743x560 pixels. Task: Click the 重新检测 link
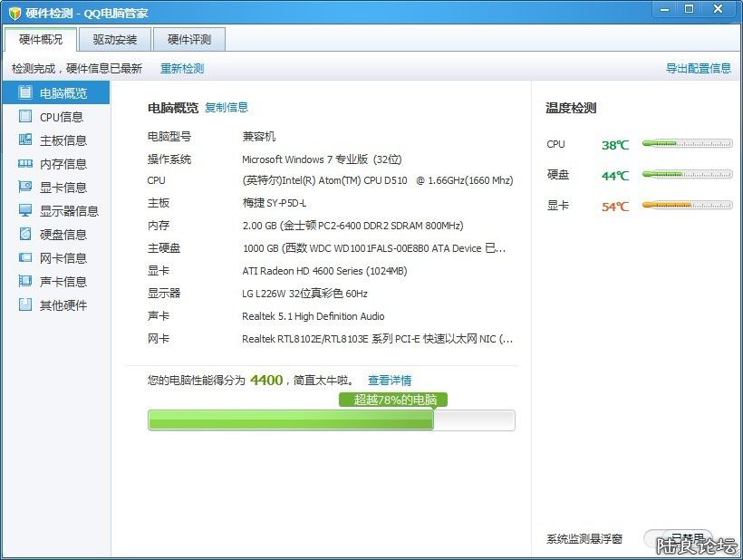pos(182,69)
